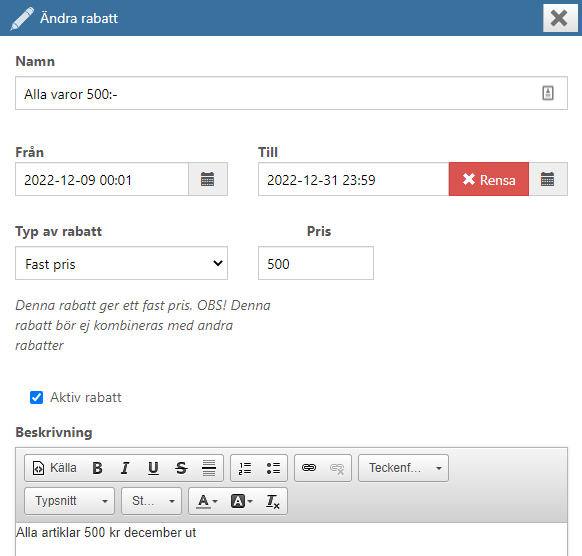The image size is (582, 556).
Task: Insert a link in description
Action: 309,468
